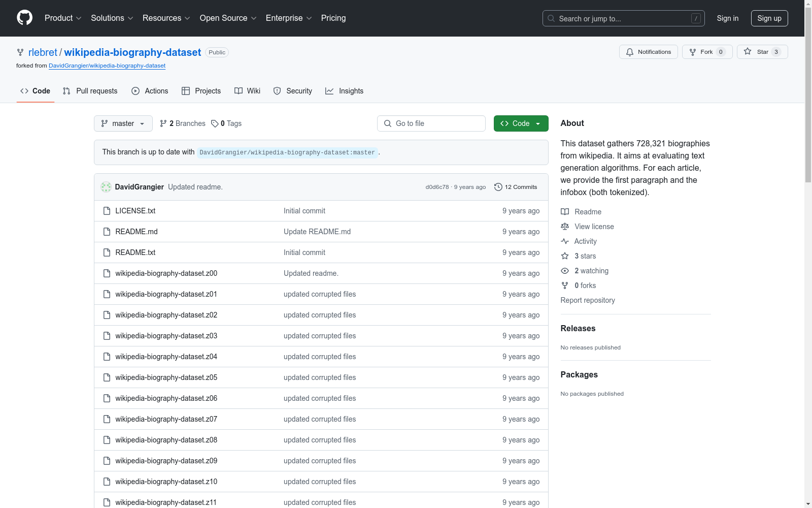The height and width of the screenshot is (508, 812).
Task: Click the pulse icon beside Activity
Action: (565, 241)
